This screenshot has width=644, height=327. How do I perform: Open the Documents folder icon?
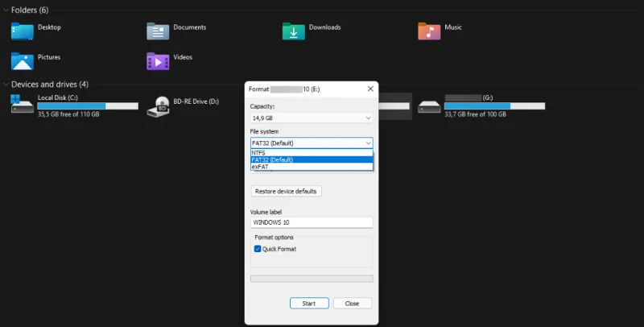coord(158,31)
